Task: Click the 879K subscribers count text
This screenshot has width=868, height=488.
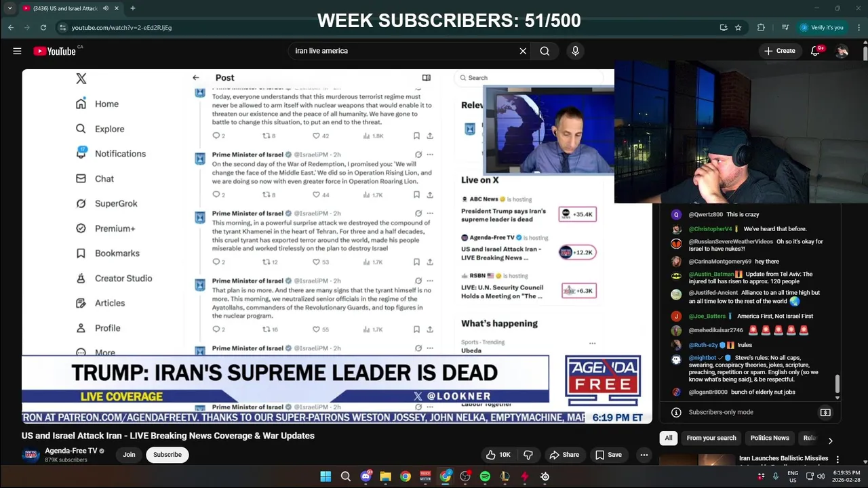Action: pyautogui.click(x=66, y=460)
